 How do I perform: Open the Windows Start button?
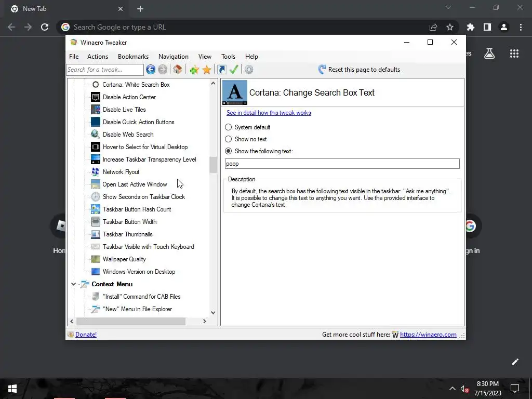12,389
